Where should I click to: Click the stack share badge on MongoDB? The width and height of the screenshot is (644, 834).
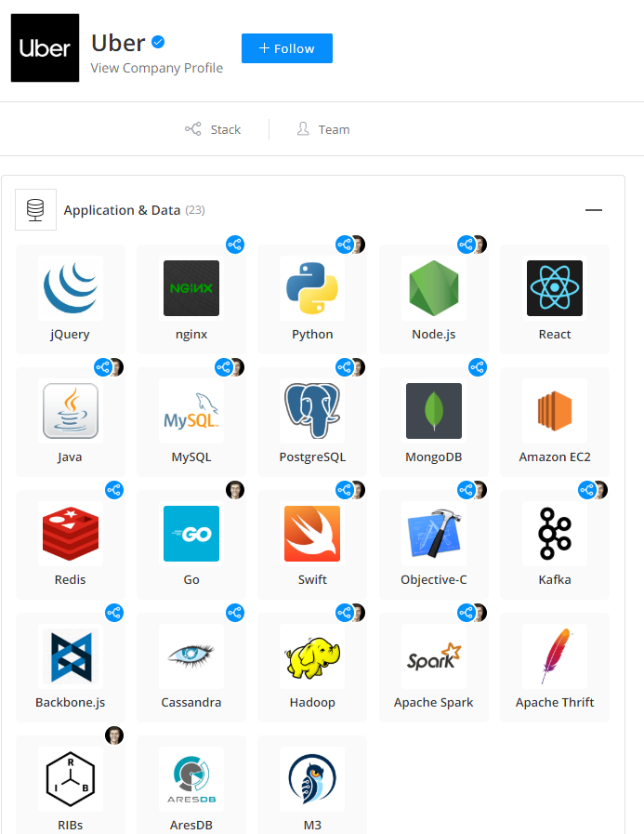point(478,367)
